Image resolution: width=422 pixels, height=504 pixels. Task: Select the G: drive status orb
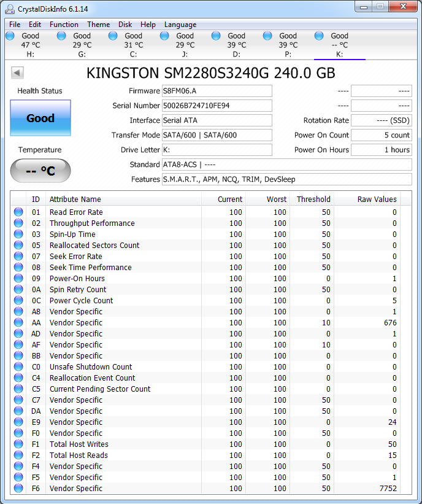[x=61, y=36]
